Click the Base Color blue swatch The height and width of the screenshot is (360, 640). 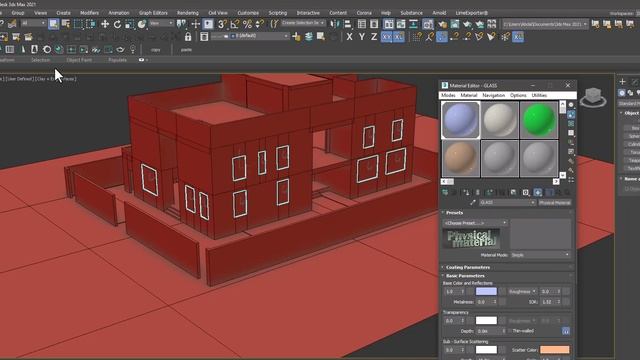[486, 291]
